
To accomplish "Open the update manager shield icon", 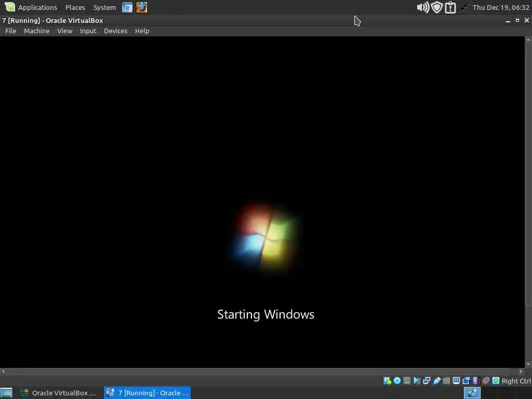I will pos(437,7).
